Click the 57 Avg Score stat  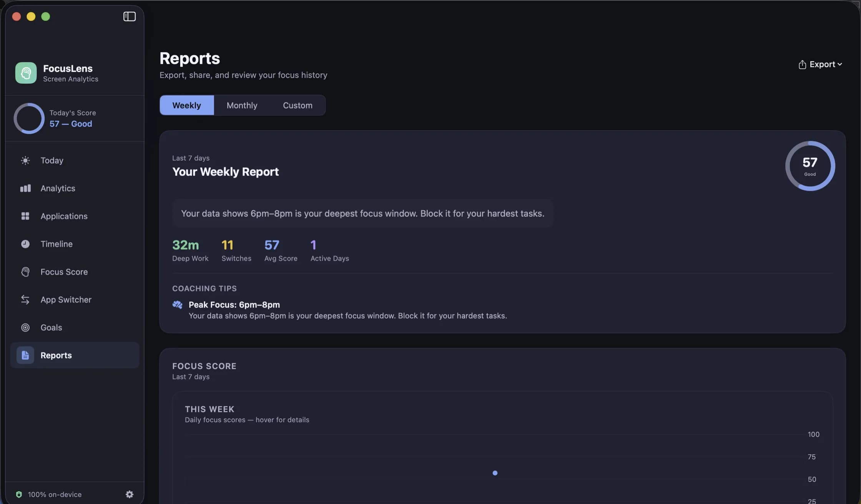point(281,250)
